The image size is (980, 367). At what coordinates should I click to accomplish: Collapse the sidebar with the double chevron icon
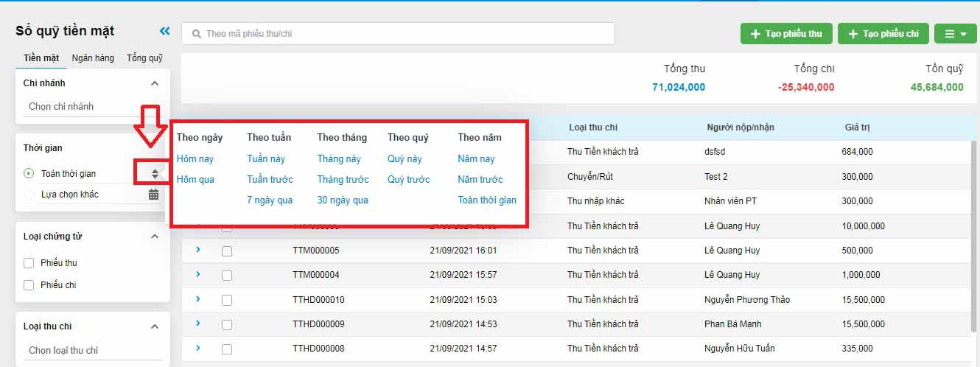pos(164,31)
